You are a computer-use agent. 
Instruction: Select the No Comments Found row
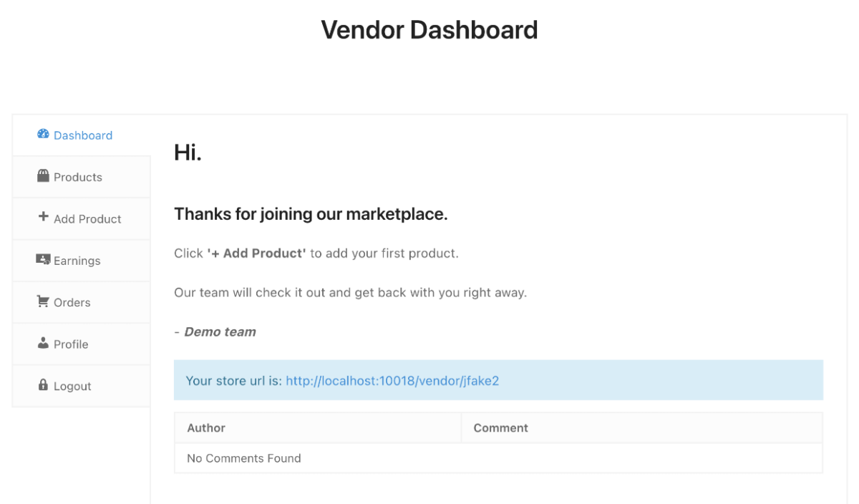[x=243, y=457]
